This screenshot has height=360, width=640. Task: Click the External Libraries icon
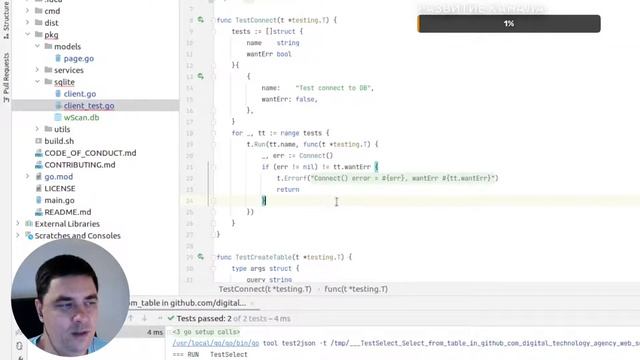29,224
